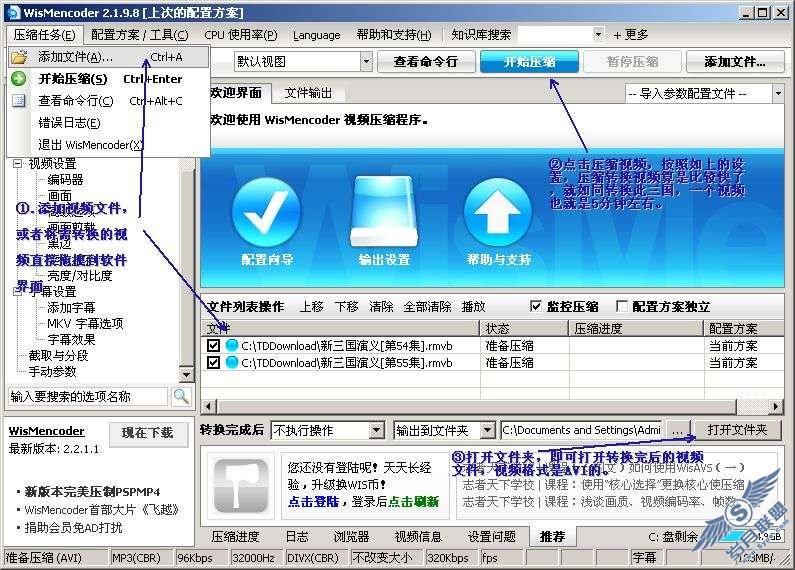Click the 暂停压缩 button

(x=632, y=62)
